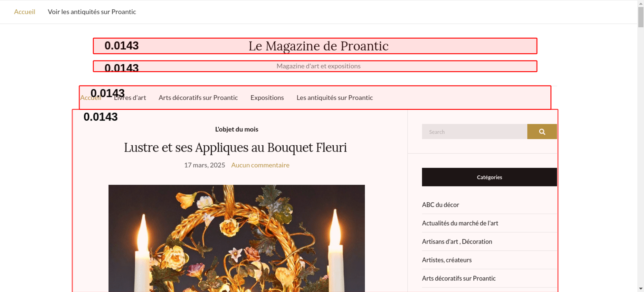Viewport: 644px width, 292px height.
Task: Select Livres d'art in navigation
Action: click(130, 98)
